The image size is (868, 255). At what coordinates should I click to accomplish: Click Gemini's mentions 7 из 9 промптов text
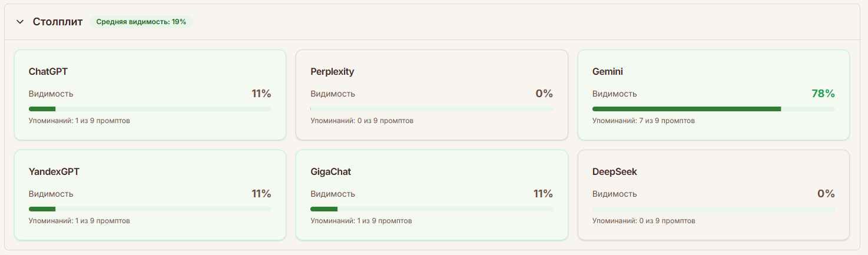(643, 121)
